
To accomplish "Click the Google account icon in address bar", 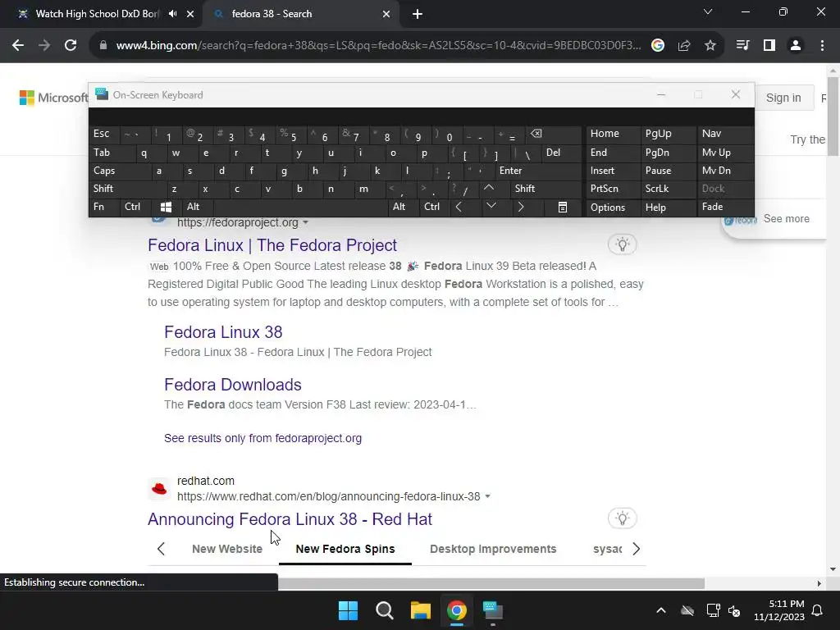I will pyautogui.click(x=658, y=46).
